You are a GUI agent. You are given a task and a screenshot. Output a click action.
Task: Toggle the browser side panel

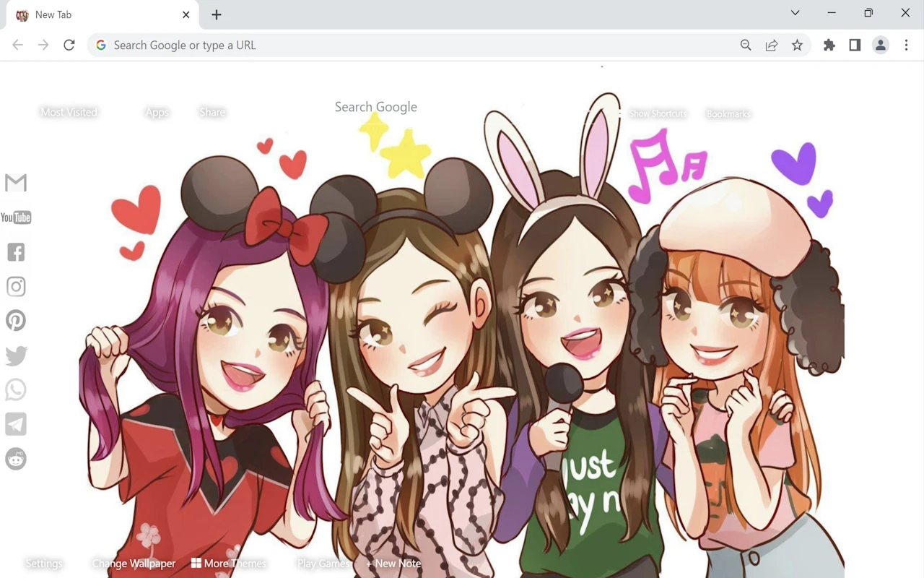[855, 45]
